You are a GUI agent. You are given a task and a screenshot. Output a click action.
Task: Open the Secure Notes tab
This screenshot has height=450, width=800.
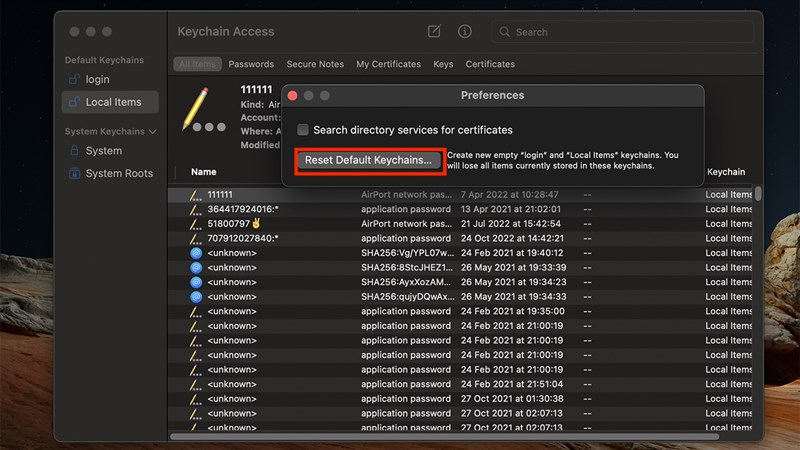[x=315, y=64]
